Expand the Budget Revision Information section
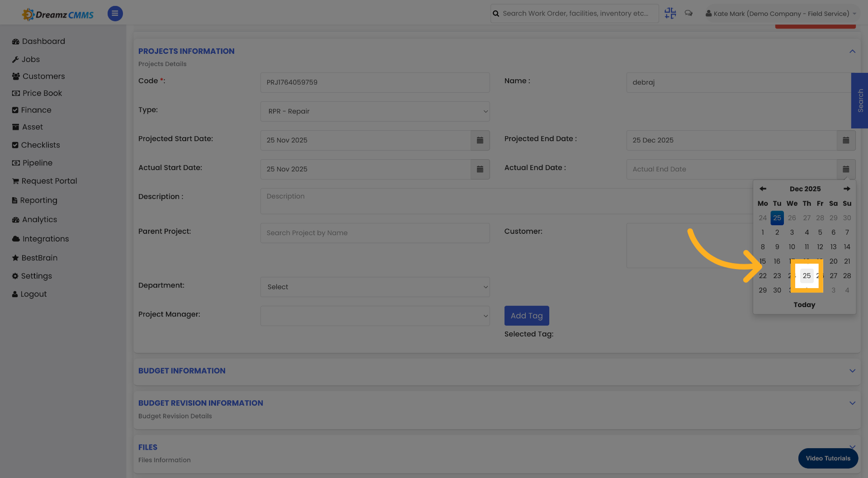 tap(852, 403)
